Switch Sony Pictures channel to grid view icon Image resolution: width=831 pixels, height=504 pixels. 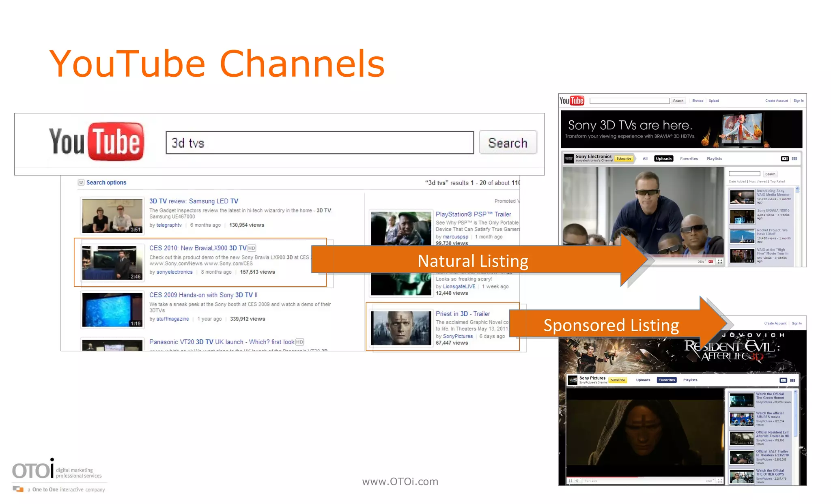click(792, 380)
